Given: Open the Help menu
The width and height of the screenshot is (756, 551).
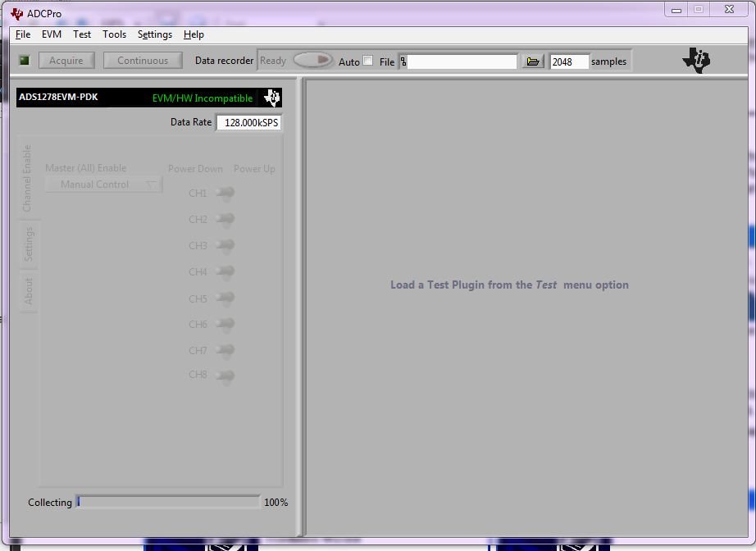Looking at the screenshot, I should point(194,34).
